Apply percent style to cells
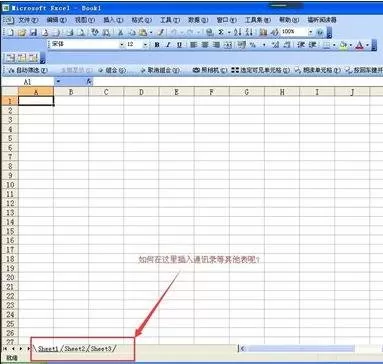This screenshot has height=364, width=383. pos(253,45)
